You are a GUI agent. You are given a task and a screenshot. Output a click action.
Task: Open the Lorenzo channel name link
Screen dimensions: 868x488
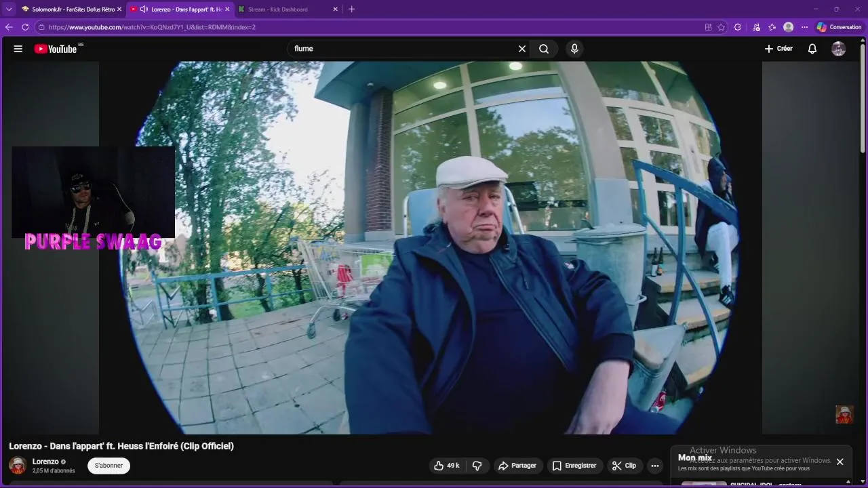[x=45, y=462]
